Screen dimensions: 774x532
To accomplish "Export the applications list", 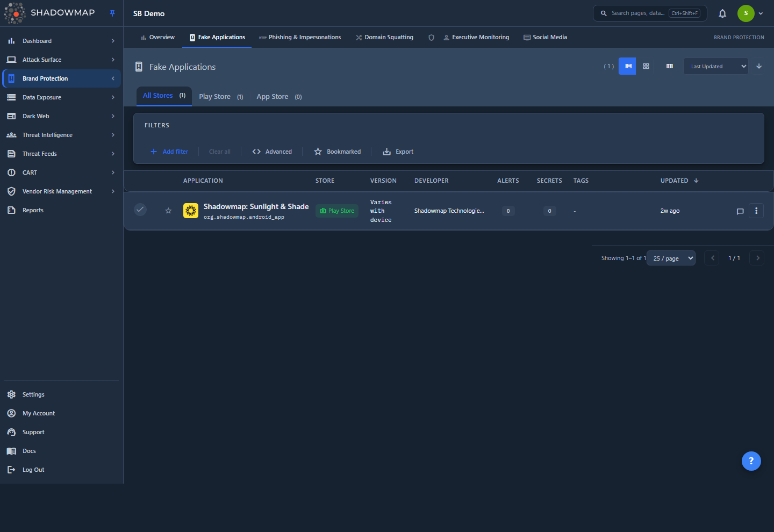I will click(x=398, y=152).
